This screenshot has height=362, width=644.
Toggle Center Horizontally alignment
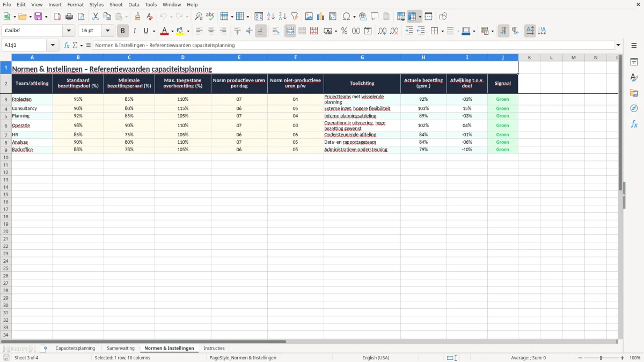point(211,31)
